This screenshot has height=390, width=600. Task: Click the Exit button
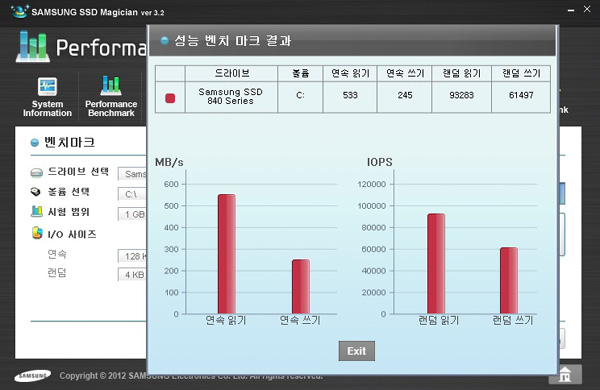point(357,351)
